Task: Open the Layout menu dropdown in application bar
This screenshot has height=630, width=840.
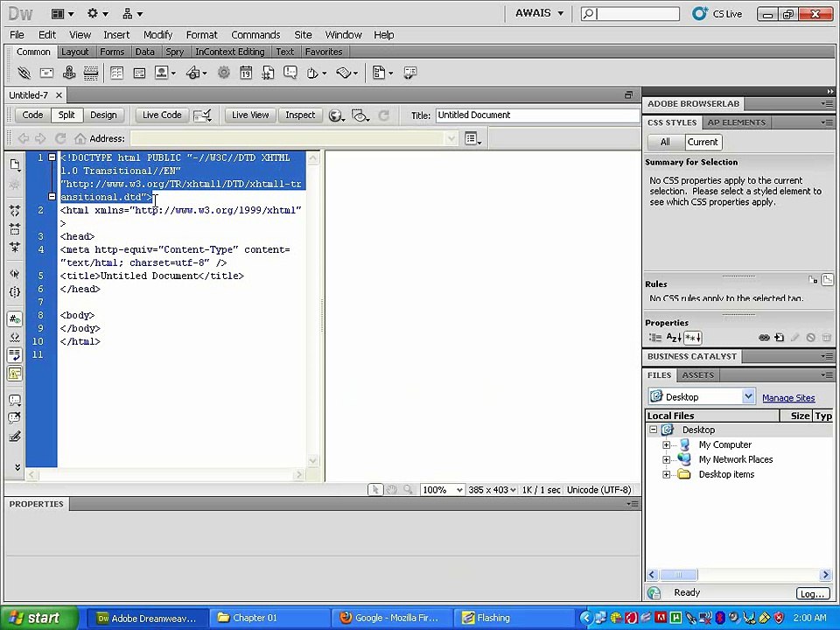Action: click(x=63, y=14)
